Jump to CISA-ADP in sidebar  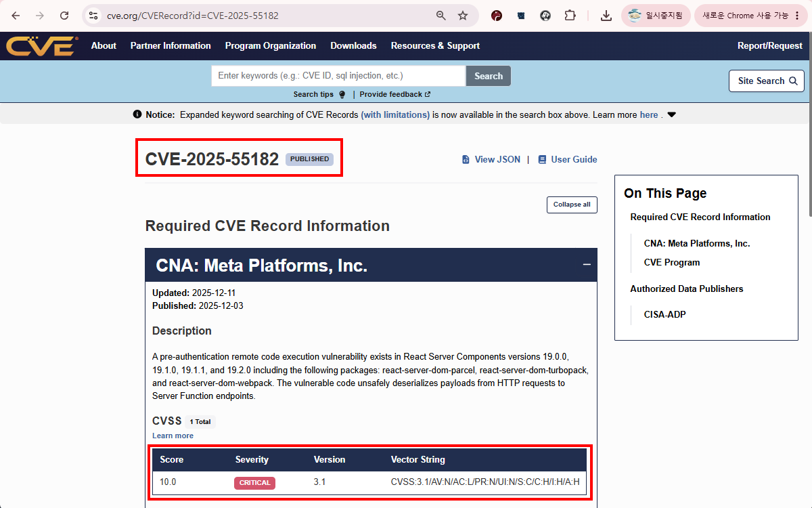(665, 314)
